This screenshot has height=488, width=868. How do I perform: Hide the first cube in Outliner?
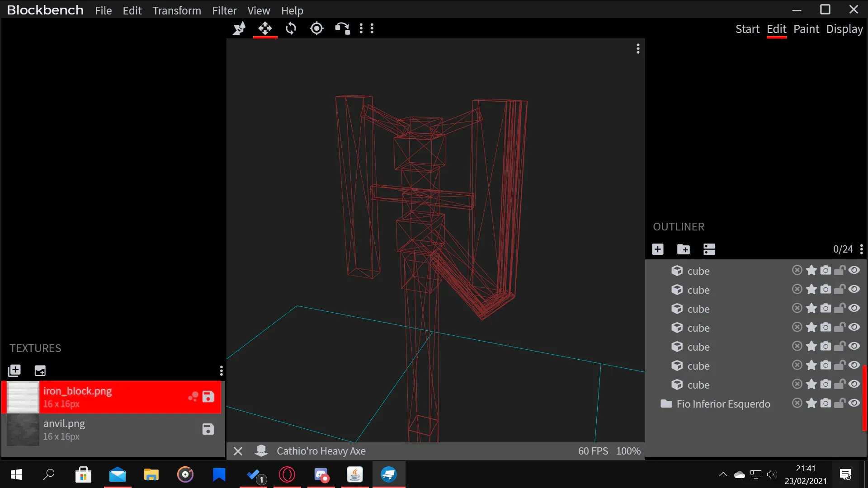[854, 270]
